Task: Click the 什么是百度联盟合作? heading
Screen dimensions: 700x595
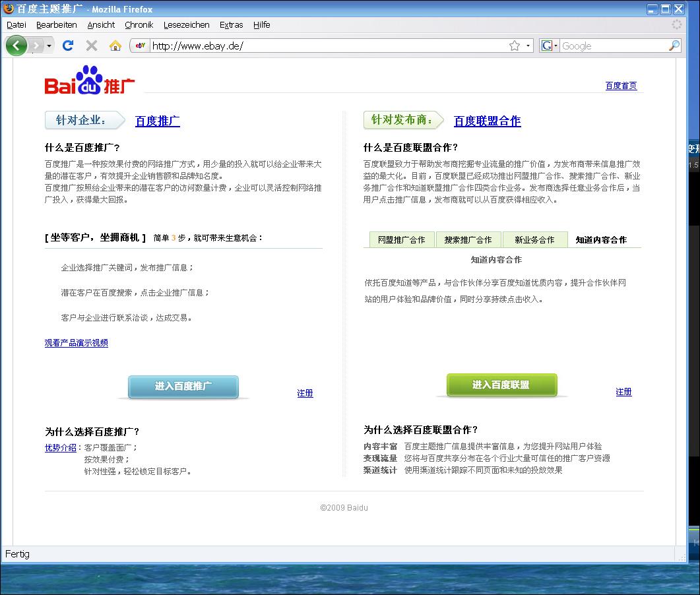Action: (x=411, y=148)
